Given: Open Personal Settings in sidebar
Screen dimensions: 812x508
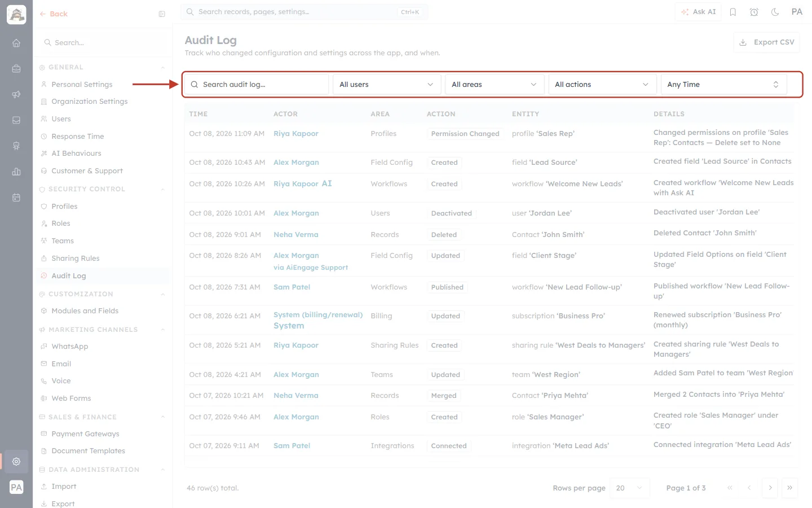Looking at the screenshot, I should pos(82,85).
